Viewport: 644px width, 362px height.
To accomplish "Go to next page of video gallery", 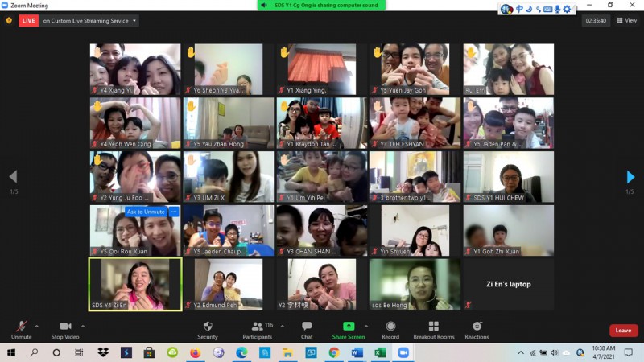I will point(631,177).
